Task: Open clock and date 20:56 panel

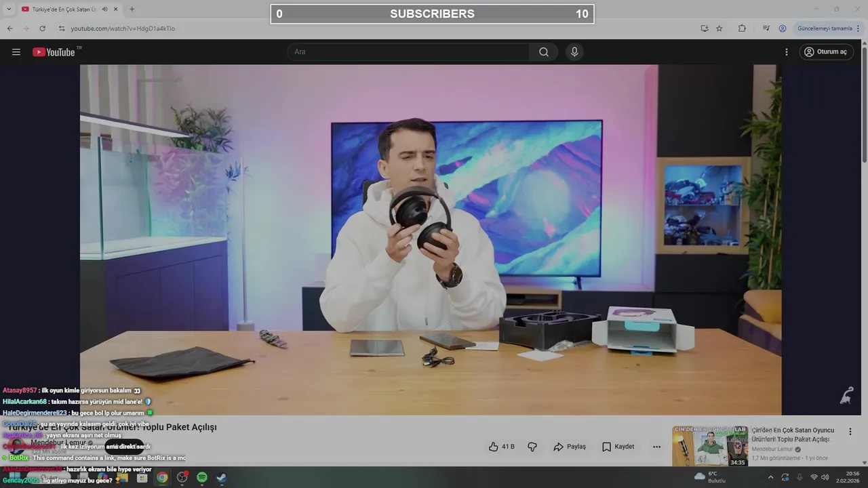Action: tap(848, 477)
